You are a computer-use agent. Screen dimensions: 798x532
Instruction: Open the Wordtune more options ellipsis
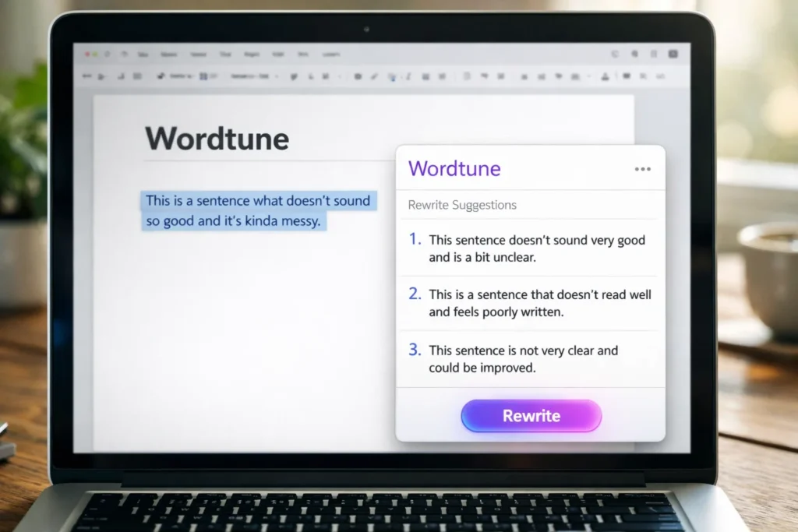(643, 168)
